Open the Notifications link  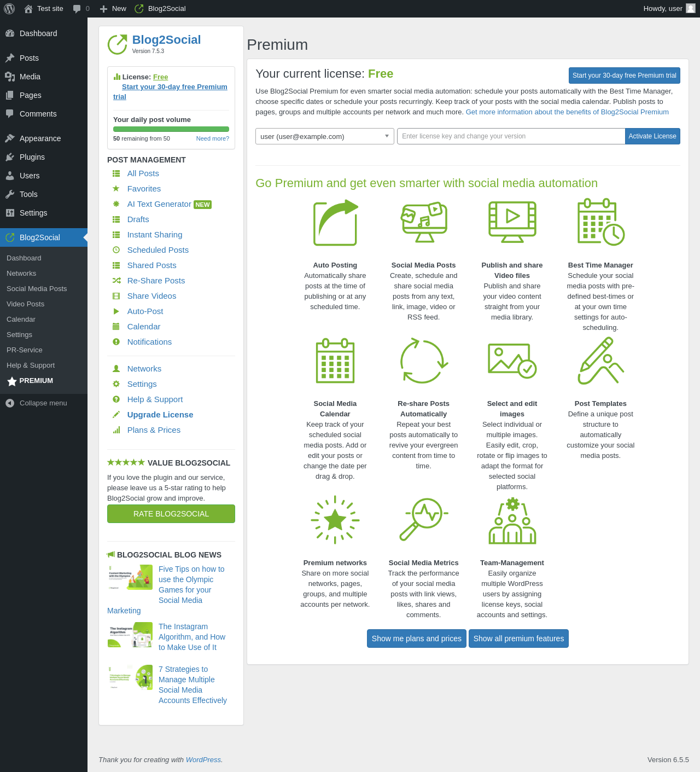click(x=149, y=342)
